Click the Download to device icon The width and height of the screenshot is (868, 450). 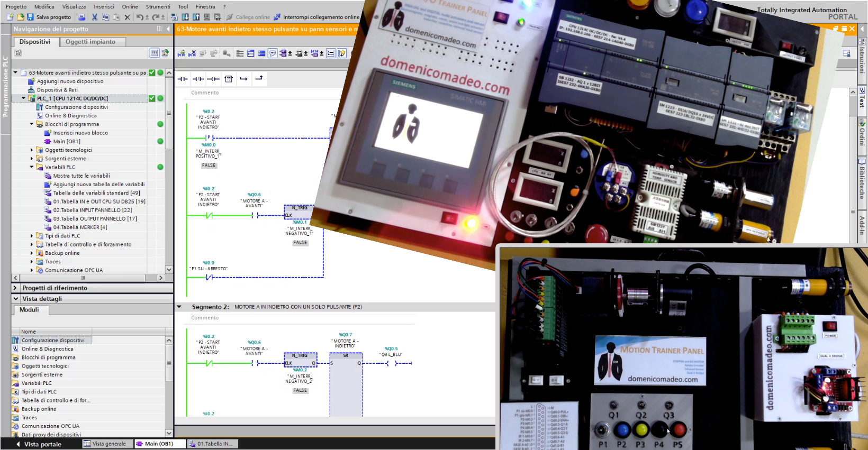click(x=185, y=17)
